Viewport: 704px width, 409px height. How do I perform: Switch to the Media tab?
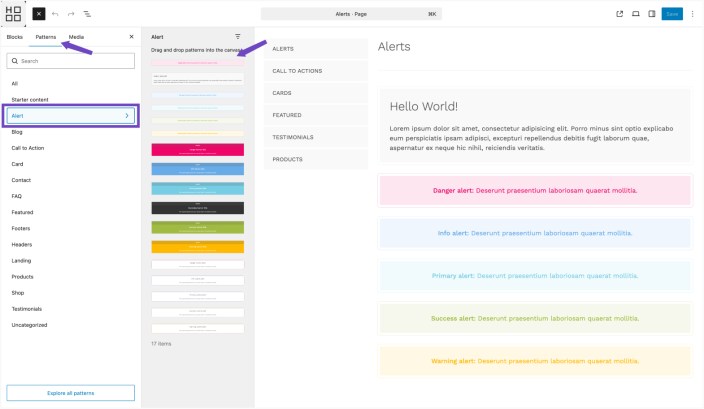click(x=76, y=37)
